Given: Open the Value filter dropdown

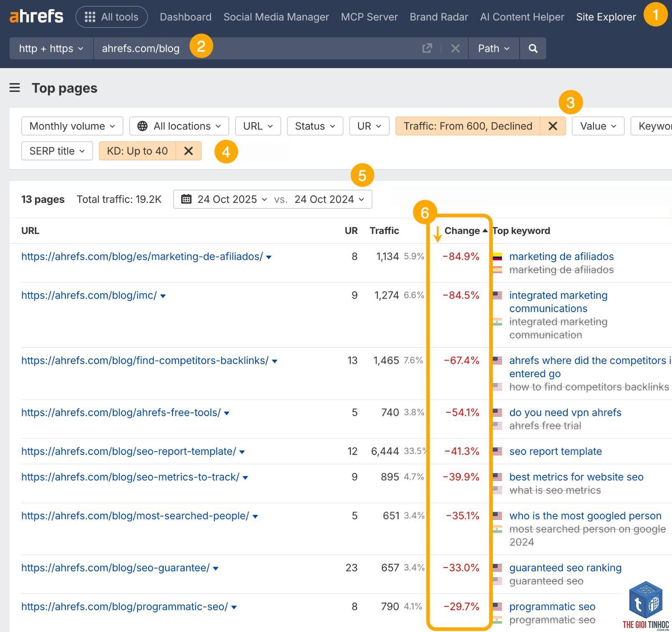Looking at the screenshot, I should pos(598,126).
